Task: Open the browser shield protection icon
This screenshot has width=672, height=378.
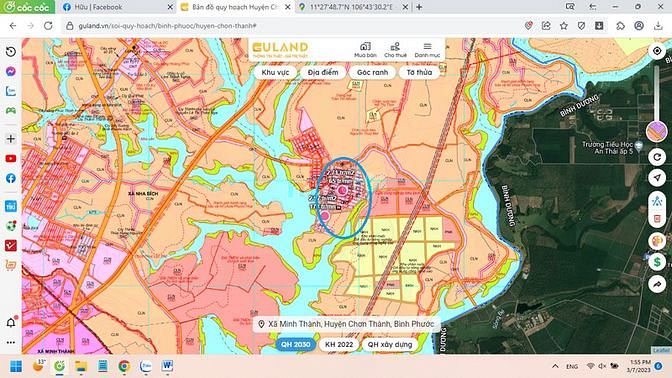Action: pyautogui.click(x=581, y=26)
